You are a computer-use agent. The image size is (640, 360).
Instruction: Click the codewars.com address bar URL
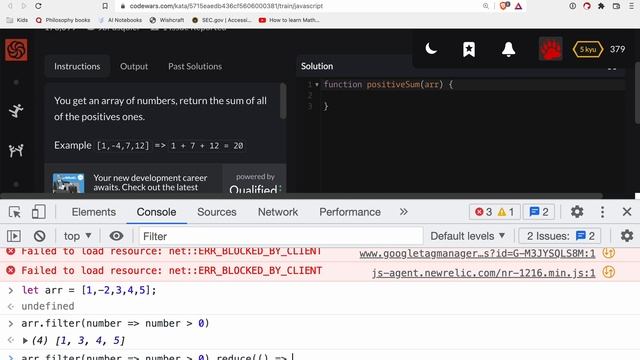[226, 6]
